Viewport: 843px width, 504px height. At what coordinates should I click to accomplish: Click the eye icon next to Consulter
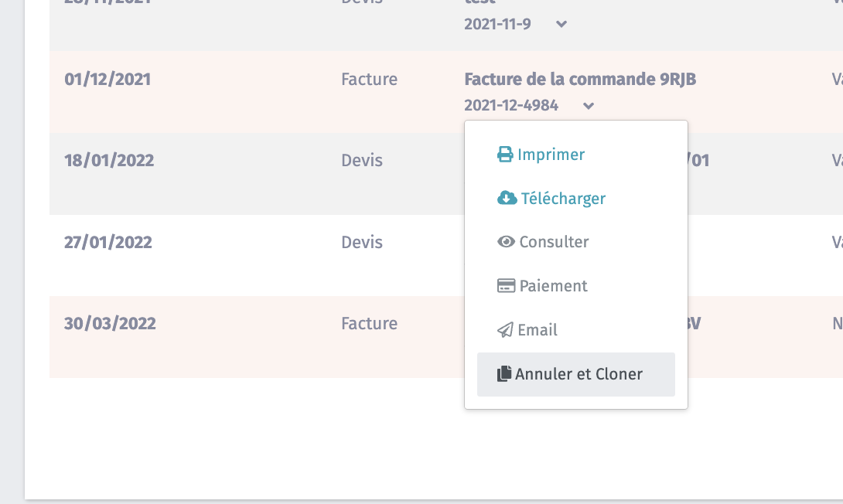(506, 242)
